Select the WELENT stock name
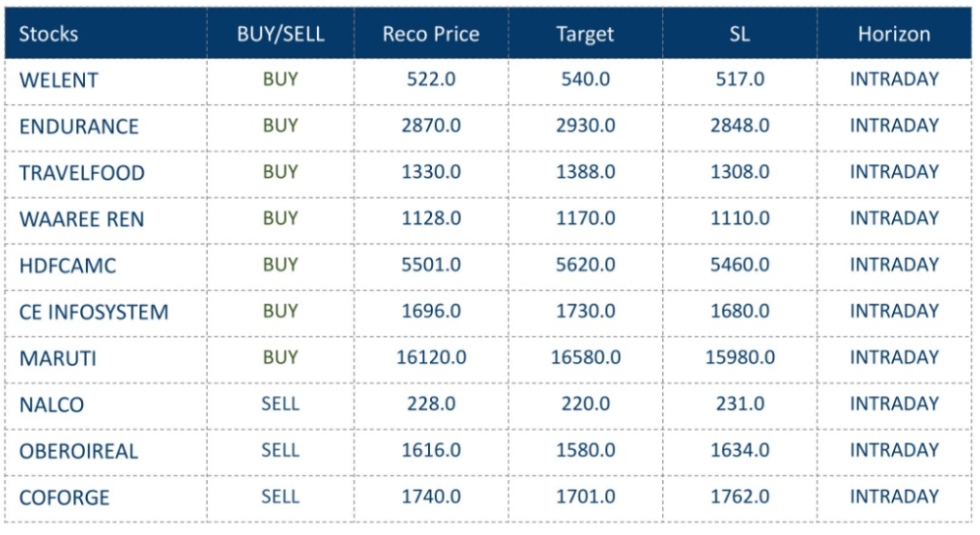Image resolution: width=980 pixels, height=535 pixels. (x=58, y=80)
